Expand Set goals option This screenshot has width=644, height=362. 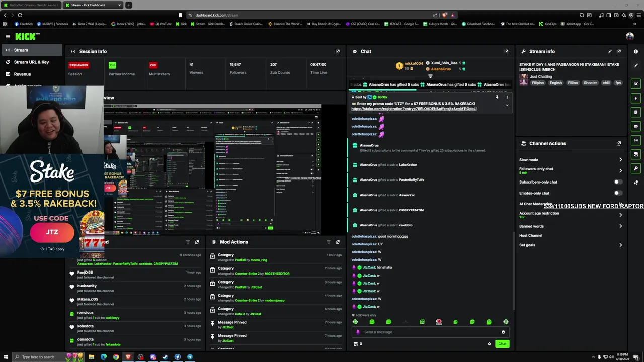coord(620,245)
